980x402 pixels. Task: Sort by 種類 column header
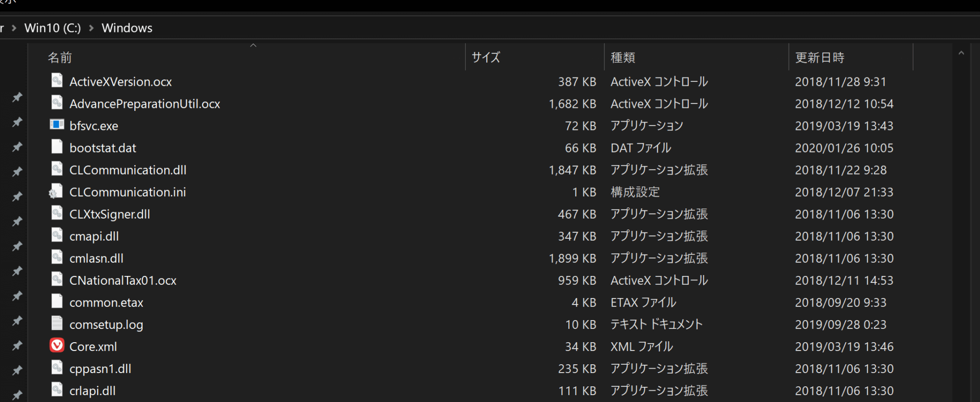point(623,58)
